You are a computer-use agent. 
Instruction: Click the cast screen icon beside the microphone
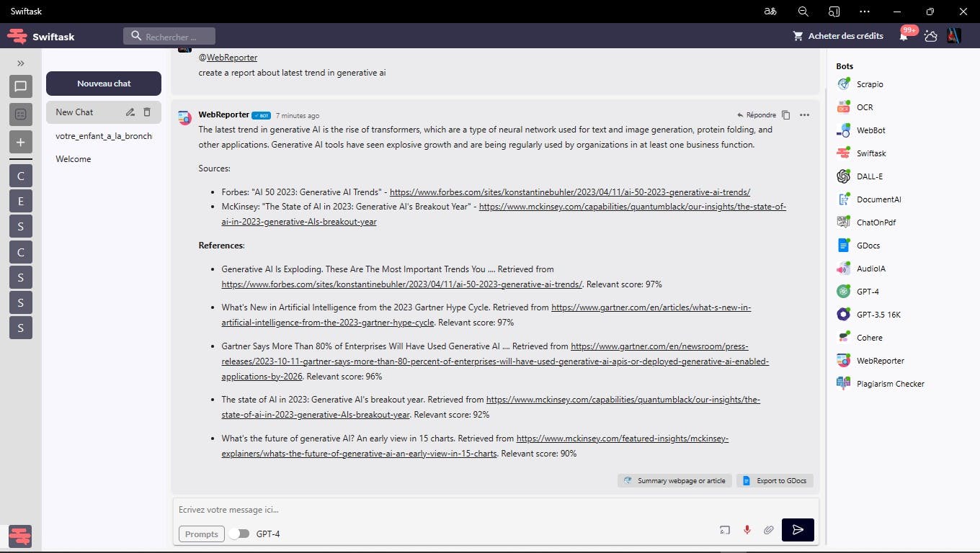[x=725, y=530]
